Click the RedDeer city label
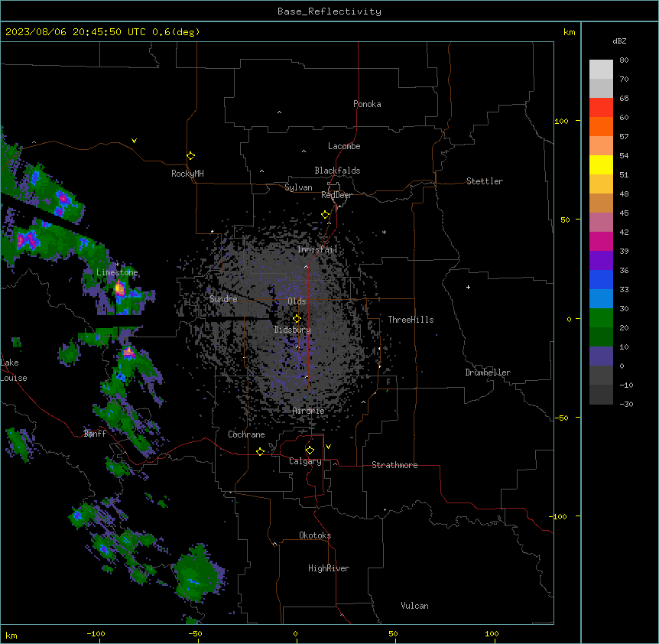659x644 pixels. coord(336,195)
